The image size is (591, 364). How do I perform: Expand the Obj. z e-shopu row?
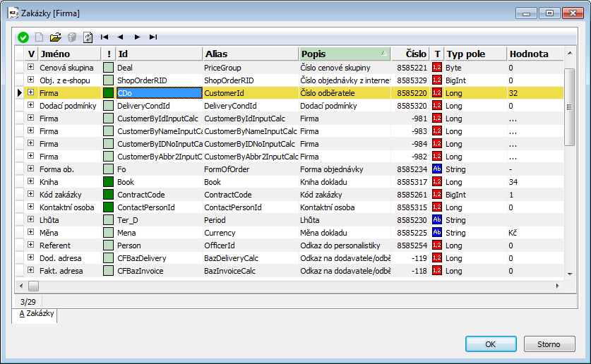(x=30, y=80)
